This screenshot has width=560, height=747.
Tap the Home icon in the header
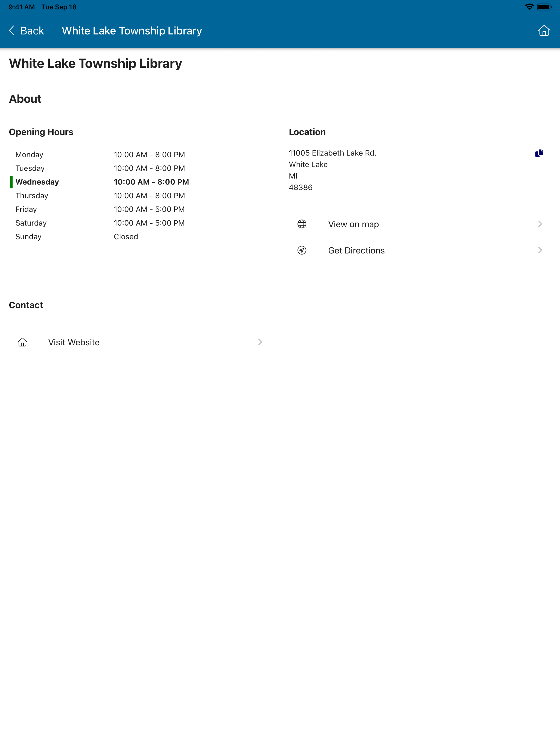[544, 31]
